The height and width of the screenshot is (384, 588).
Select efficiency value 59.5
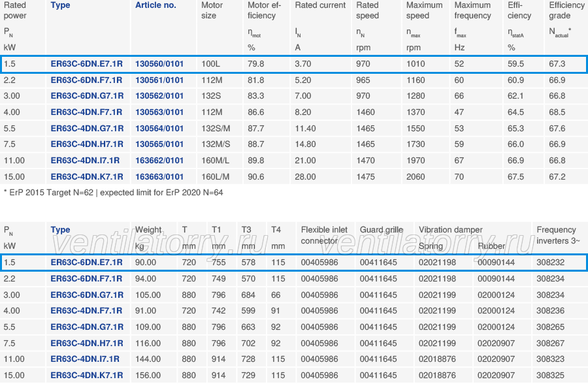516,64
